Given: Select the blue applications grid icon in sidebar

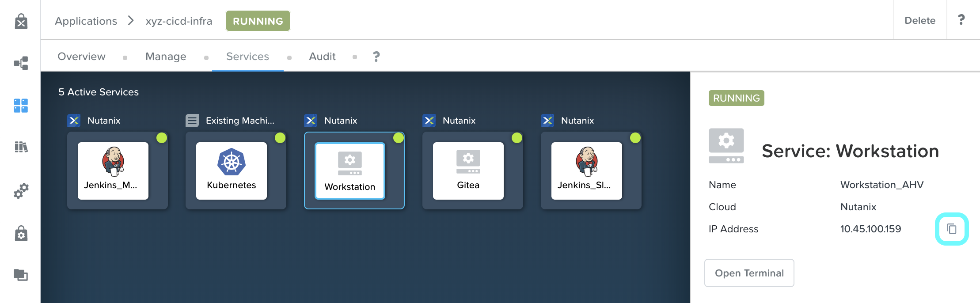Looking at the screenshot, I should 21,106.
